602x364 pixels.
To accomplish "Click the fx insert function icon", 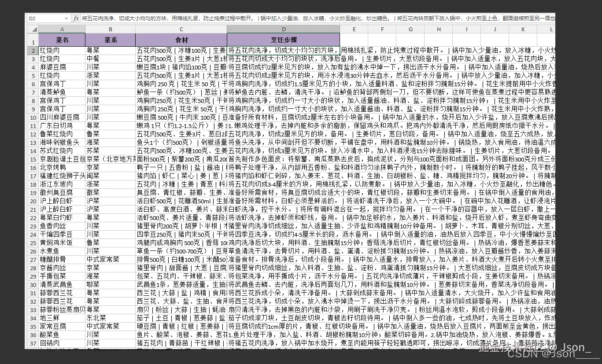I will point(76,18).
